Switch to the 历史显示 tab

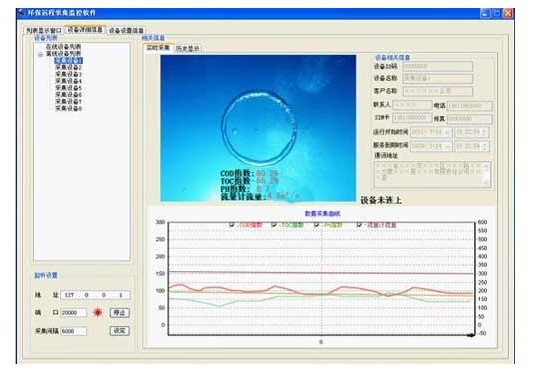click(188, 49)
